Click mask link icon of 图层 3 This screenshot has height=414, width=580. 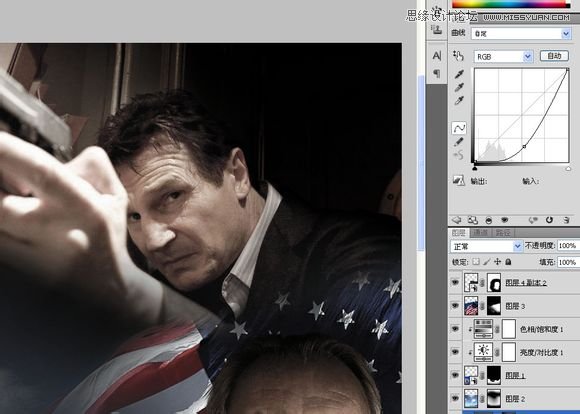(482, 306)
